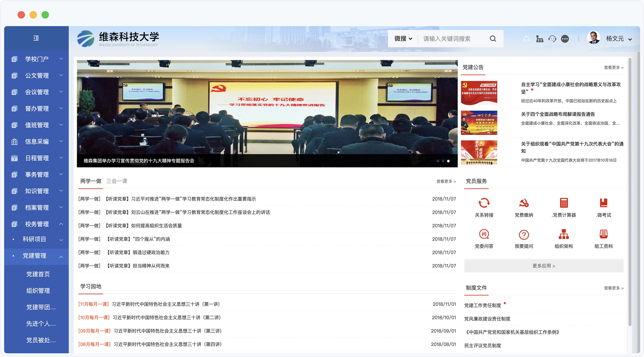Collapse the 党建管理 submenu chevron
644x357 pixels.
tap(61, 257)
